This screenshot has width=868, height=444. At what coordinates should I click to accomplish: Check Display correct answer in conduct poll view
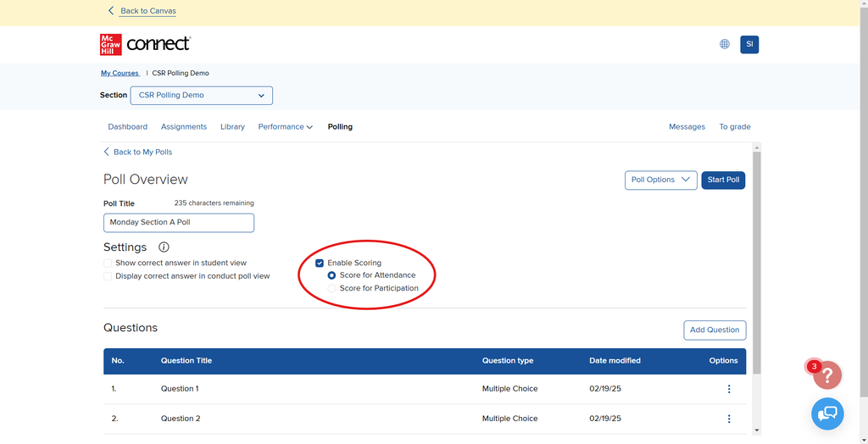tap(108, 276)
